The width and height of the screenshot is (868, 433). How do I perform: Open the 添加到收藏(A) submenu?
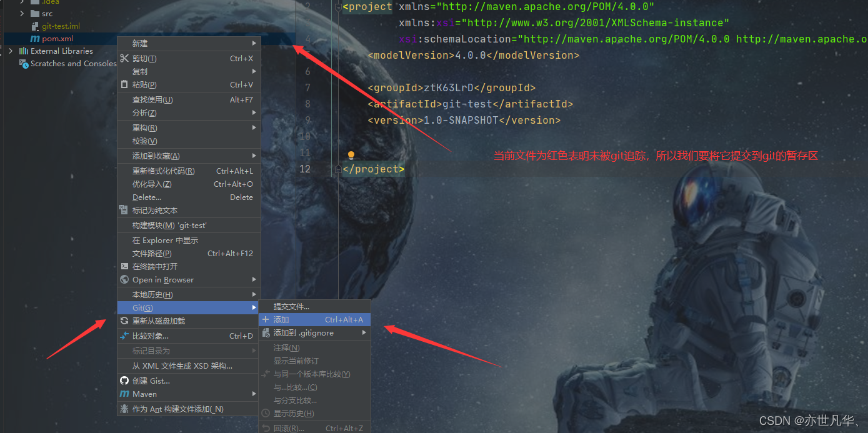click(189, 156)
